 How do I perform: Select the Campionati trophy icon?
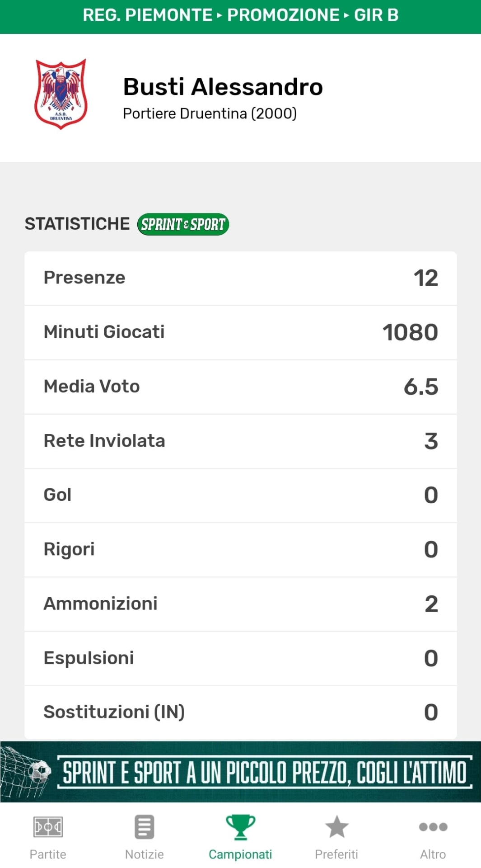point(240,827)
